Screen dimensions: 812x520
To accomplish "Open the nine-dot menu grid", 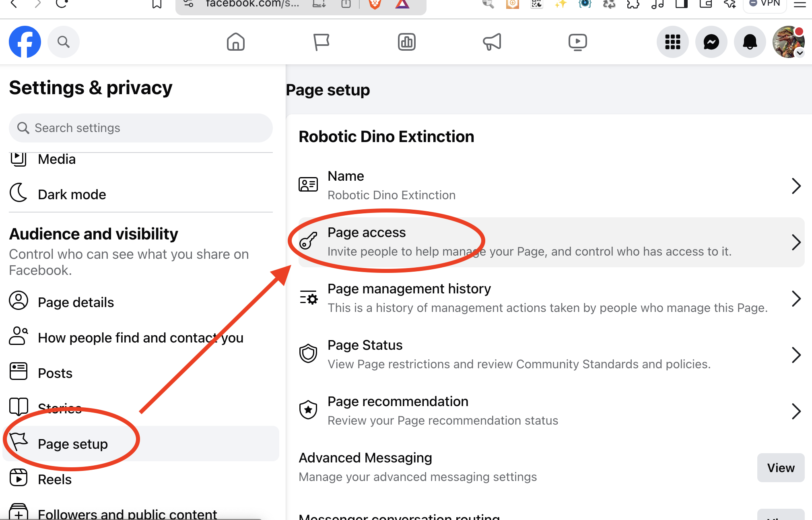I will [672, 42].
